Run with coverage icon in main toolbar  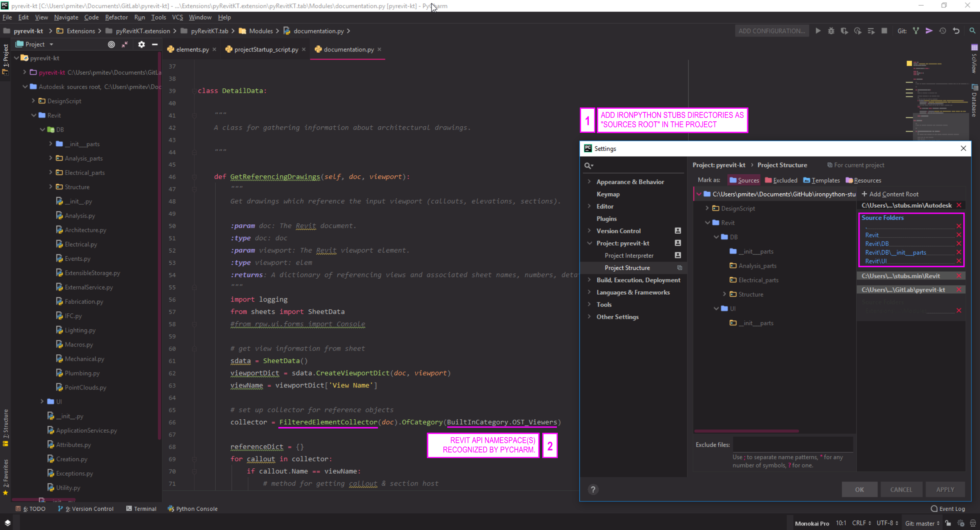pyautogui.click(x=844, y=31)
